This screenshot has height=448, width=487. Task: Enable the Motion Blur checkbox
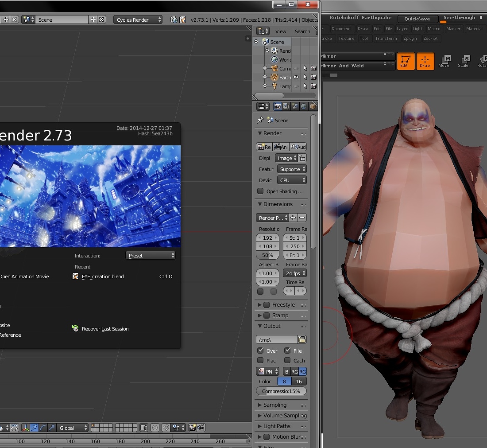[267, 437]
